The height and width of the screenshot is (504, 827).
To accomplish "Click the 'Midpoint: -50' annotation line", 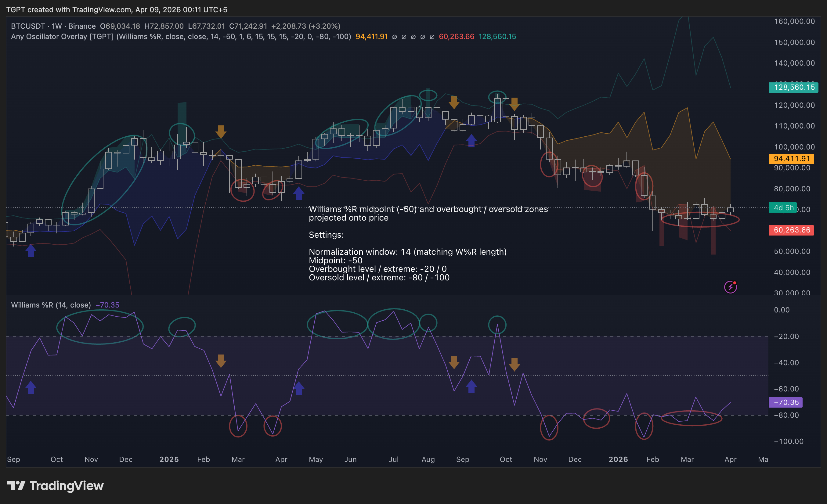I will (335, 260).
